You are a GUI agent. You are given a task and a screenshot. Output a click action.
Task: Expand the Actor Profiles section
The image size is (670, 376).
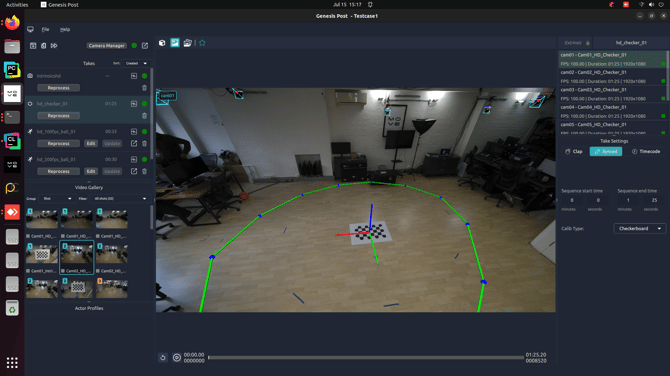(89, 308)
